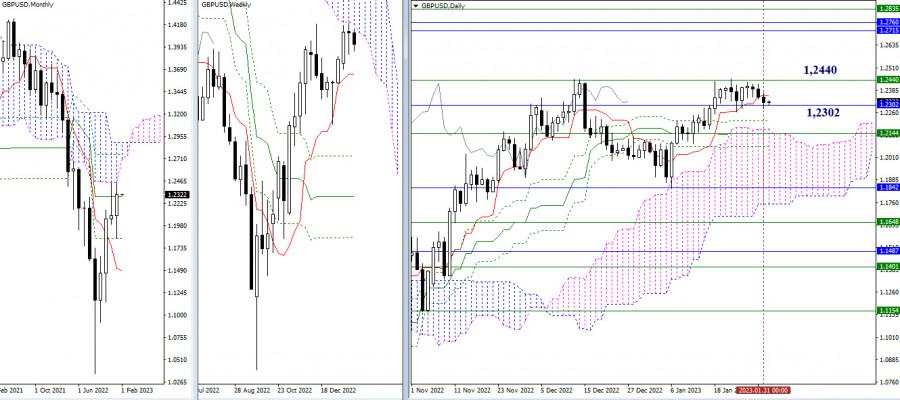
Task: Select the 1.2835 green price label
Action: 888,9
